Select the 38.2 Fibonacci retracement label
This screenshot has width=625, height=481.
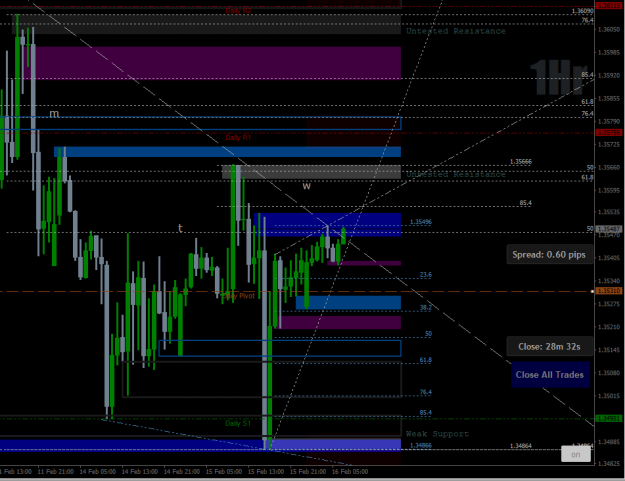point(426,307)
